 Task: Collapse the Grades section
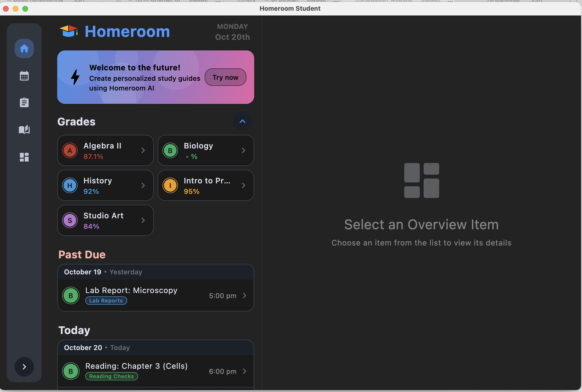click(242, 122)
